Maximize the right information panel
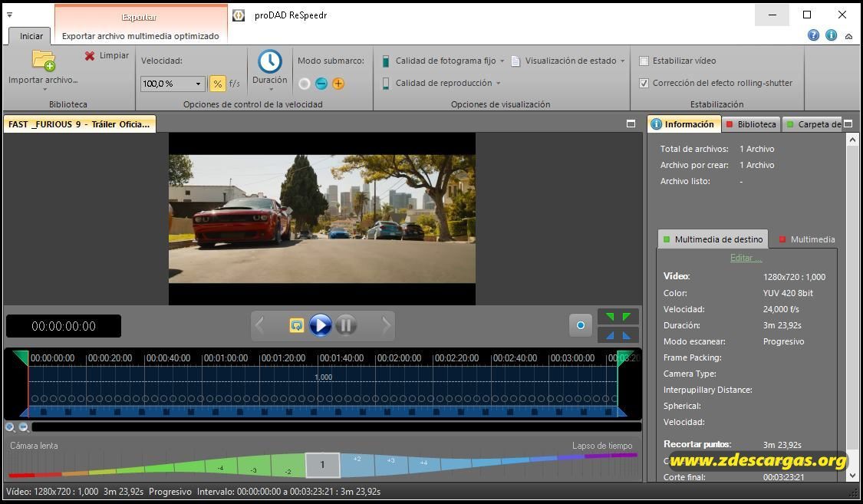This screenshot has height=504, width=863. (x=848, y=124)
